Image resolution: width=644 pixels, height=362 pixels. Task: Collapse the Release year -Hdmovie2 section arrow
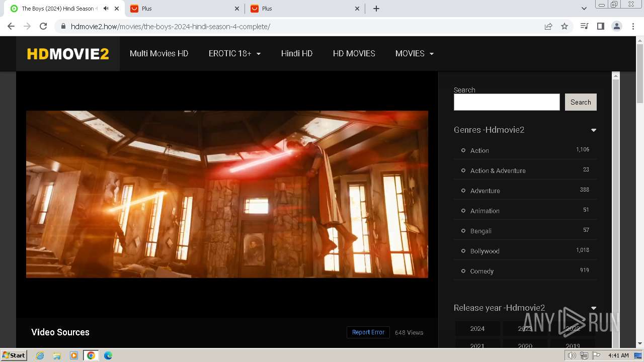tap(594, 308)
